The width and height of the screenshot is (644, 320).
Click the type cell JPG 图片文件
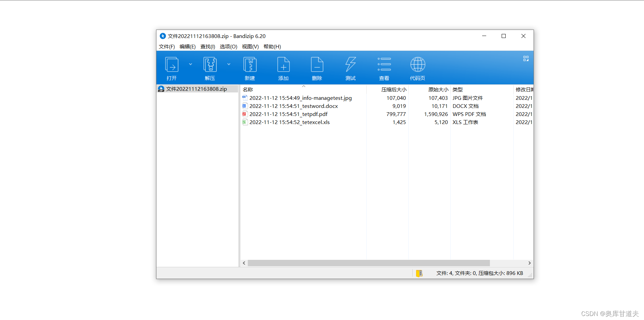[468, 98]
